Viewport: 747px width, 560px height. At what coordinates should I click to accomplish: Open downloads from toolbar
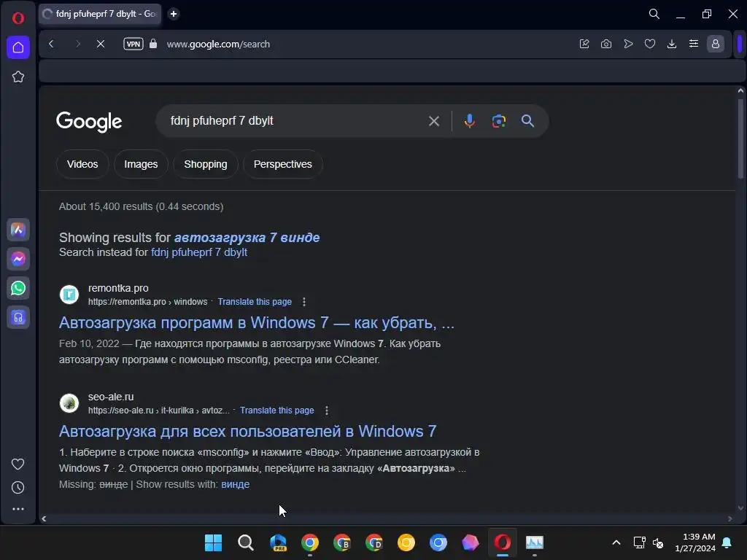tap(672, 44)
